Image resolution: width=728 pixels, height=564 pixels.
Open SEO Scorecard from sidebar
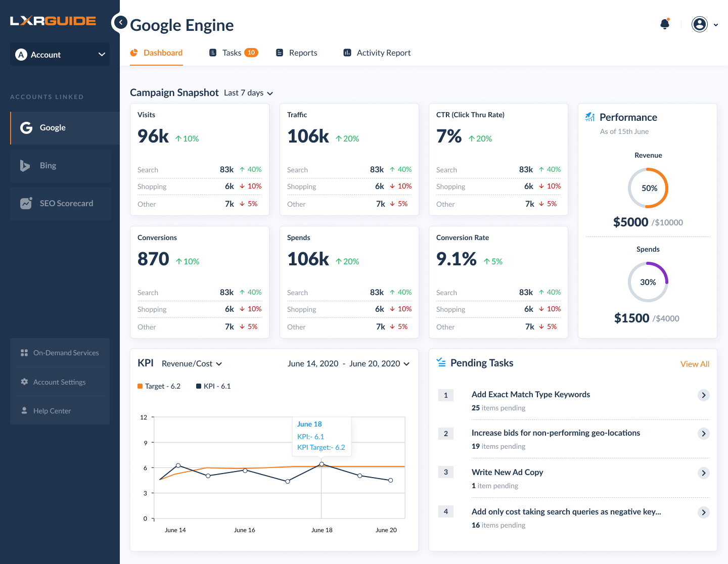(x=61, y=204)
